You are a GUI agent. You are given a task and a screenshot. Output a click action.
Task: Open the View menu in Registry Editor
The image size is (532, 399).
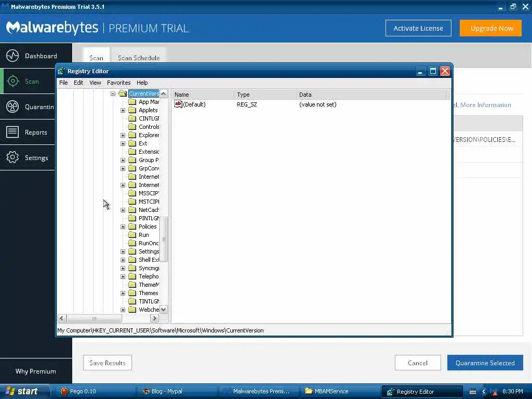pos(95,83)
